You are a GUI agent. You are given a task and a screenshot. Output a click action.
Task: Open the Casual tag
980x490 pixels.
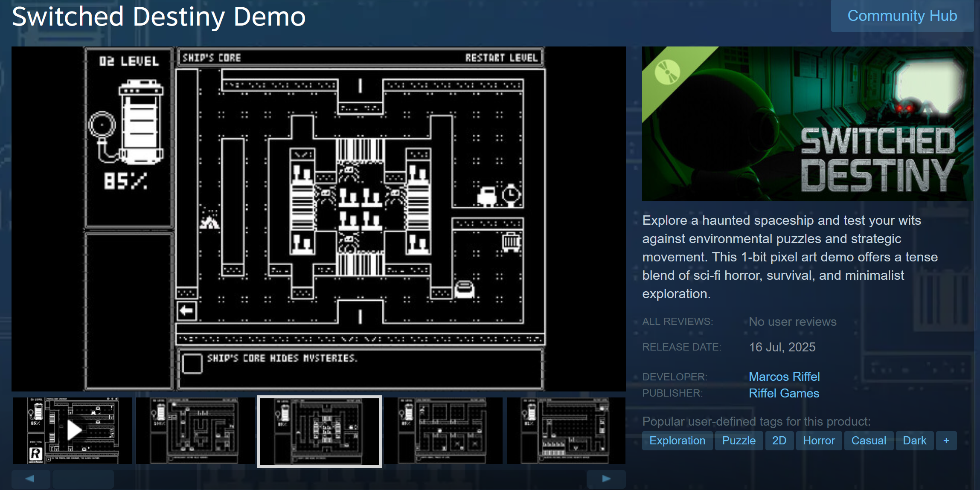[x=869, y=441]
